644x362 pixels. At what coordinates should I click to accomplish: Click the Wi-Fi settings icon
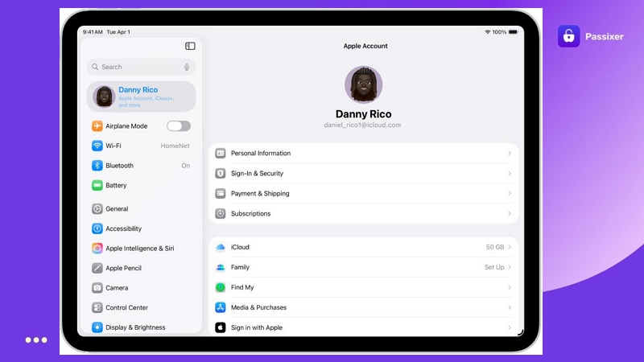click(x=97, y=146)
